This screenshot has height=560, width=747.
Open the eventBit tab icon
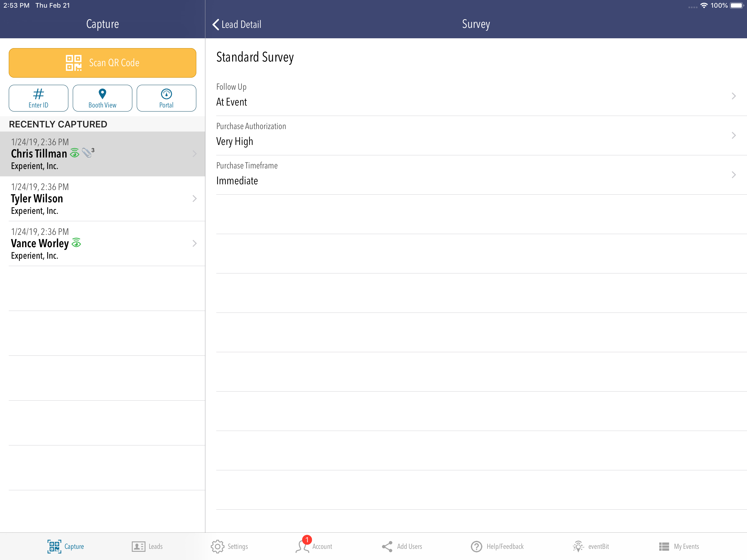click(x=578, y=547)
